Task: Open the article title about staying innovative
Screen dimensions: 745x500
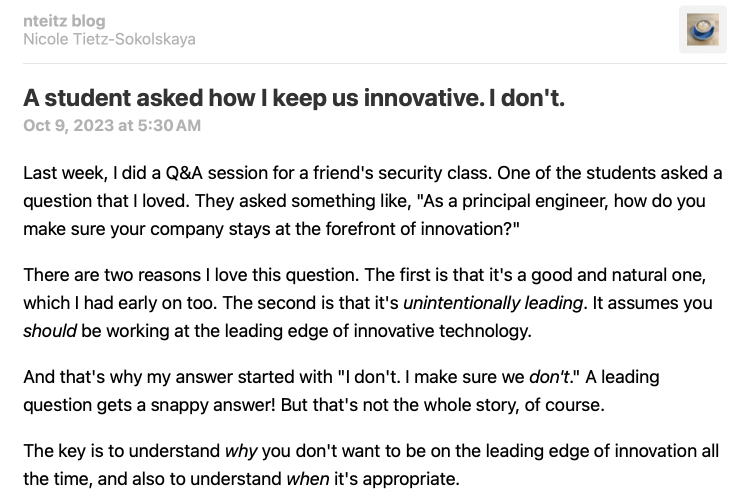Action: [294, 98]
